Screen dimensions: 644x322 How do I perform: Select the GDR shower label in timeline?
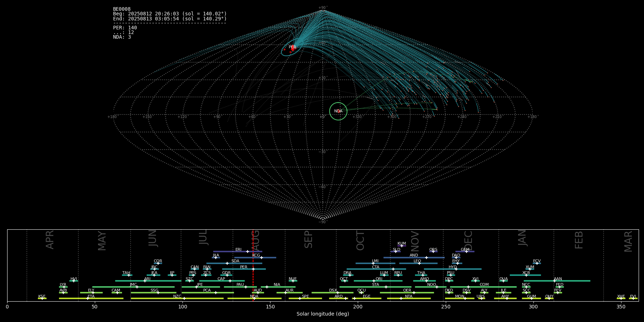click(226, 273)
